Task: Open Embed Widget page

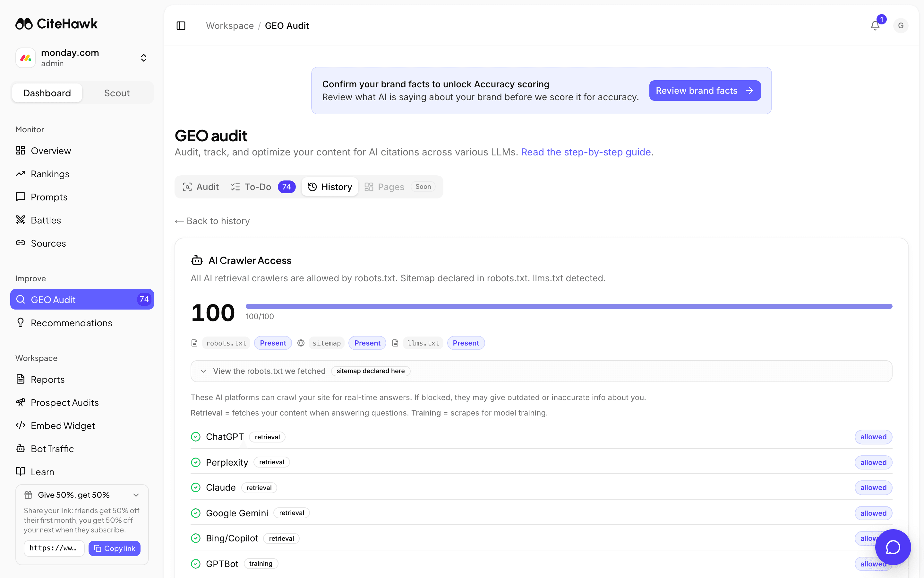Action: click(x=82, y=425)
